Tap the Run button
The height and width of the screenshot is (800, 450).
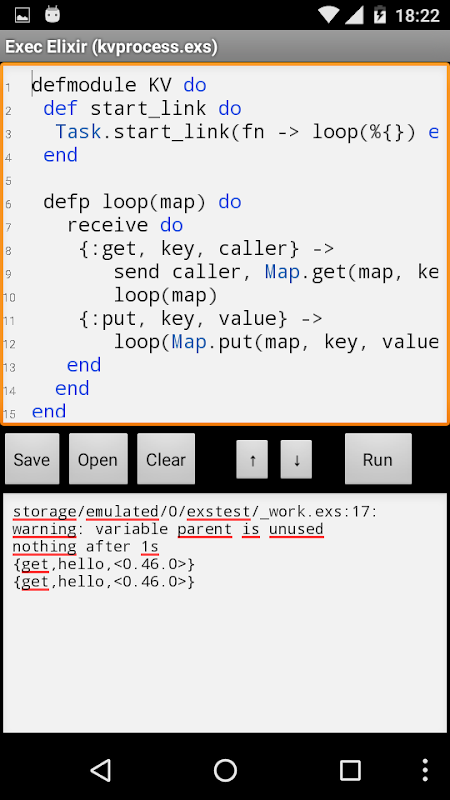378,459
